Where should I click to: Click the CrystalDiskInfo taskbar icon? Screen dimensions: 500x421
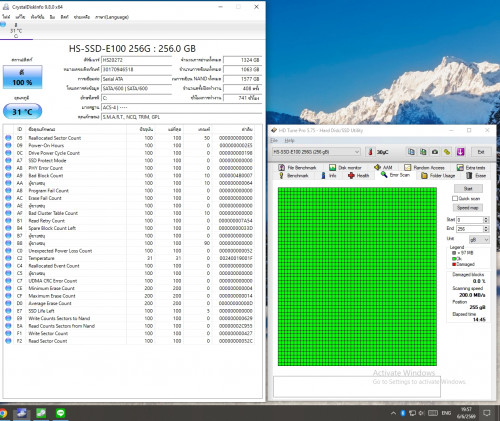[x=22, y=413]
